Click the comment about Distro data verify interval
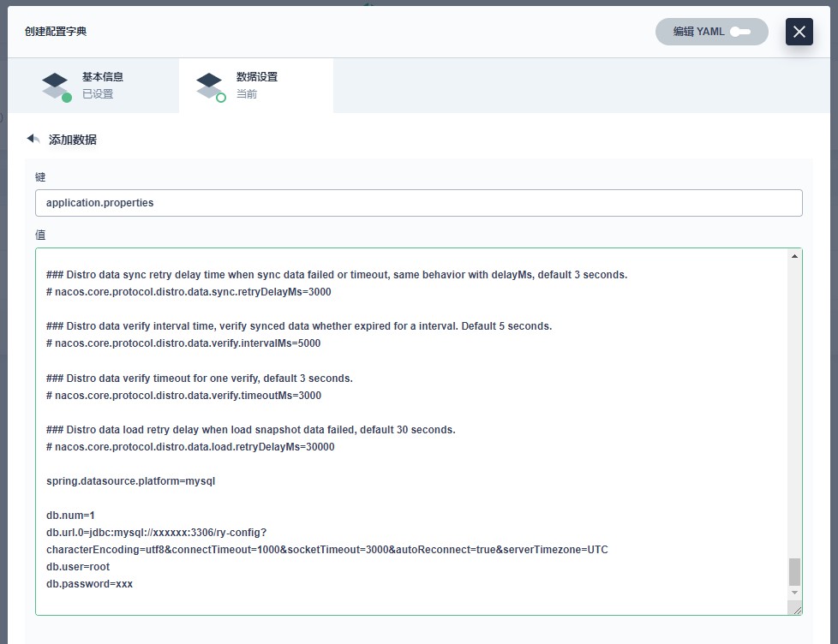Screen dimensions: 838x644 (299, 326)
